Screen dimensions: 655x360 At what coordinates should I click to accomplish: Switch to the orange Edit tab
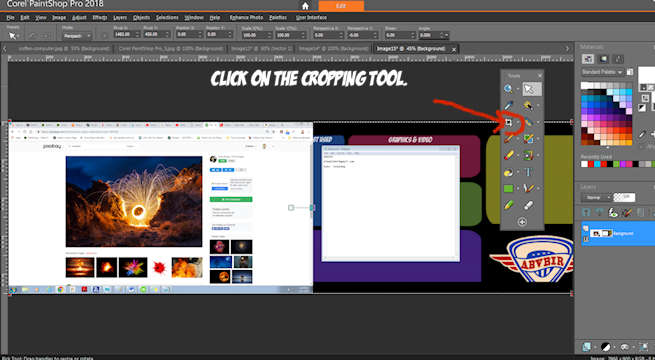pyautogui.click(x=341, y=6)
